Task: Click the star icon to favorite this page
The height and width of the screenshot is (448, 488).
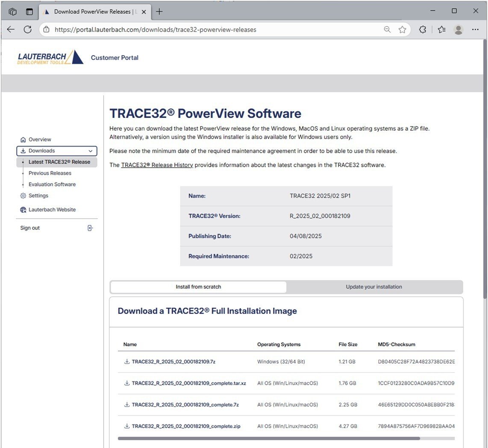Action: click(402, 29)
